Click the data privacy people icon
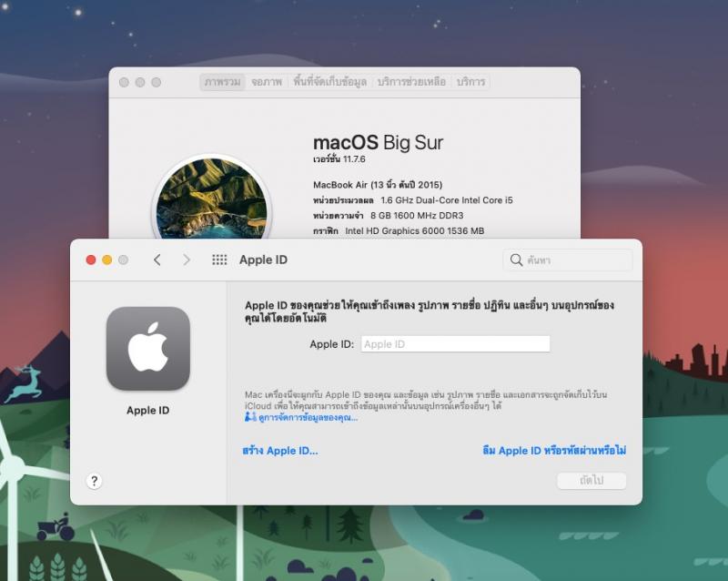The image size is (728, 581). (250, 417)
